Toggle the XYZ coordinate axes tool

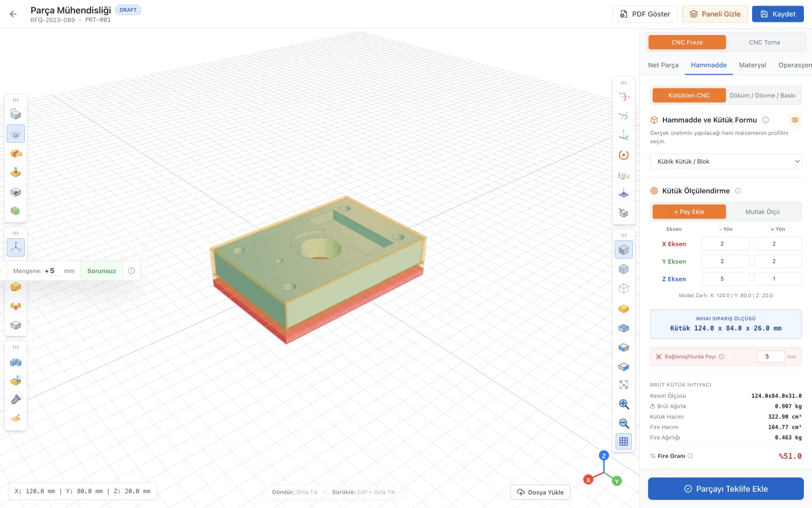click(16, 247)
